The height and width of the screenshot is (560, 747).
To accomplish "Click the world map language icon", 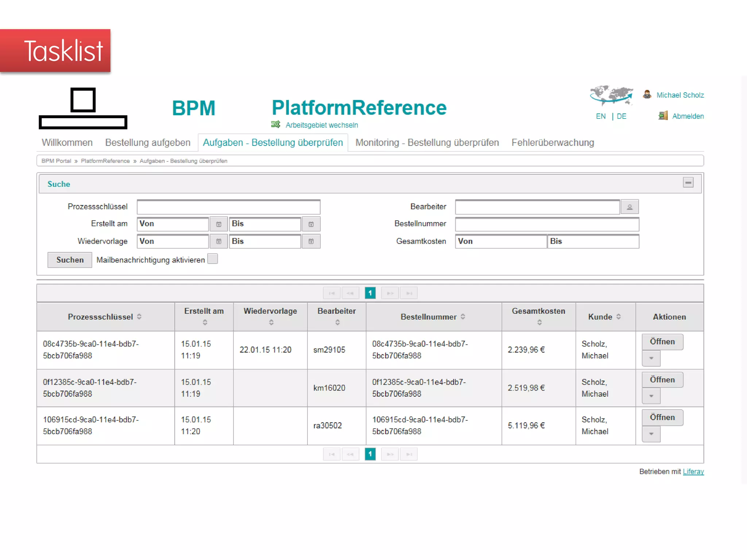I will click(x=611, y=95).
